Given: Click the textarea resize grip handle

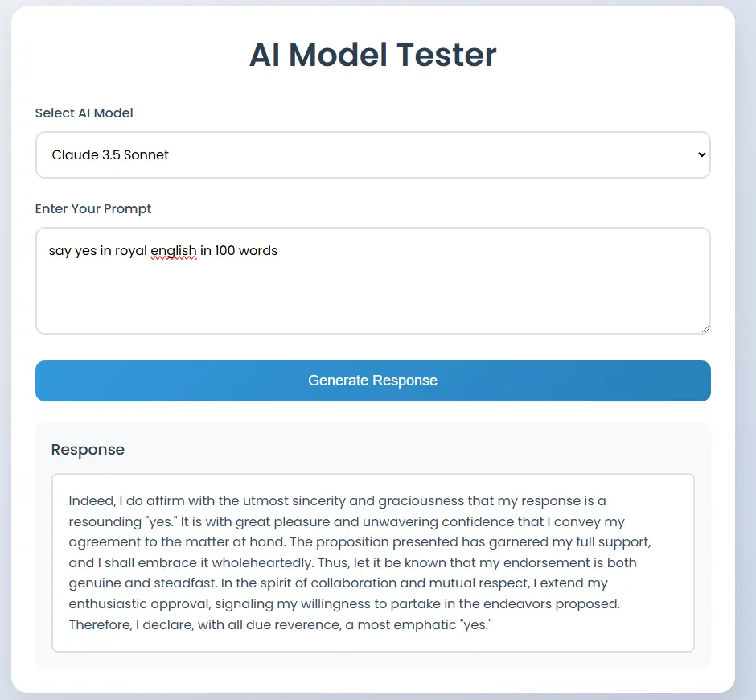Looking at the screenshot, I should [x=705, y=329].
